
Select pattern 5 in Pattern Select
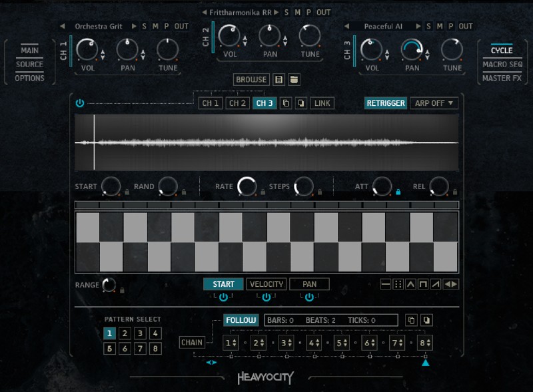109,347
